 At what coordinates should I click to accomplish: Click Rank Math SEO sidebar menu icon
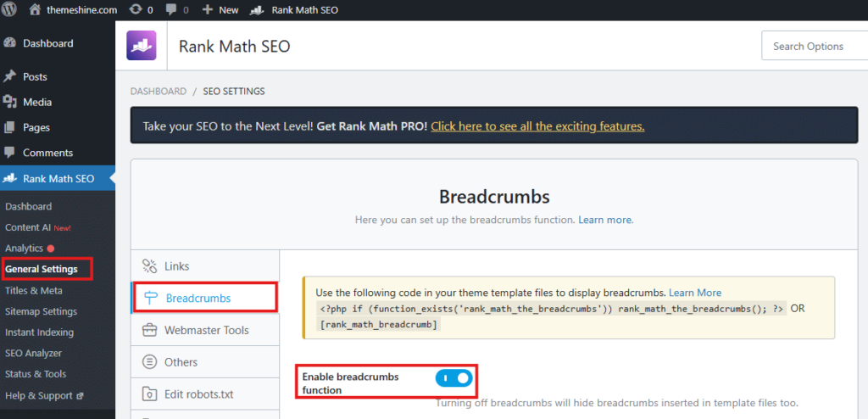tap(9, 178)
